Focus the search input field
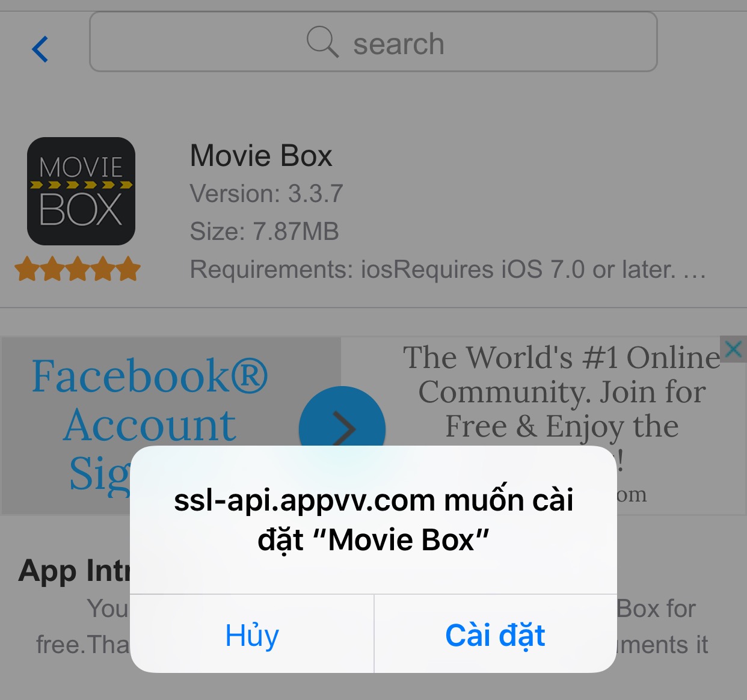Screen dimensions: 747x700 [x=373, y=42]
